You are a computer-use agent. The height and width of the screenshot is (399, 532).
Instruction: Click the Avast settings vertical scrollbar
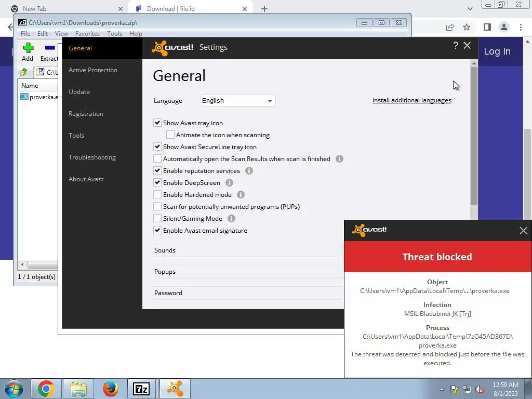pos(474,136)
